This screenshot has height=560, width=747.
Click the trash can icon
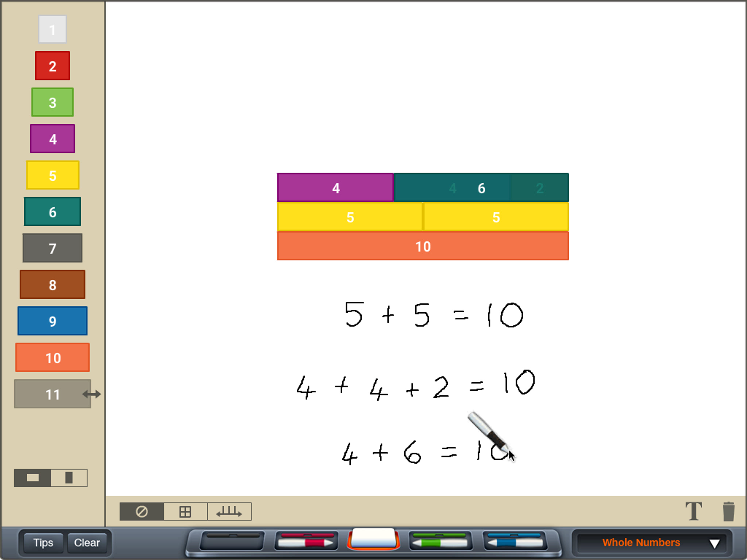pyautogui.click(x=728, y=511)
